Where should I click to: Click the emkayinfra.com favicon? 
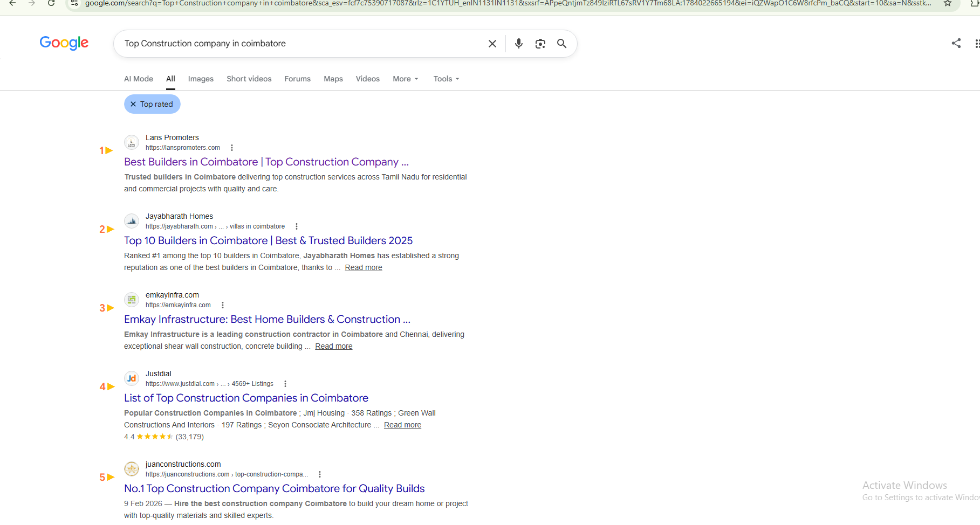click(132, 300)
